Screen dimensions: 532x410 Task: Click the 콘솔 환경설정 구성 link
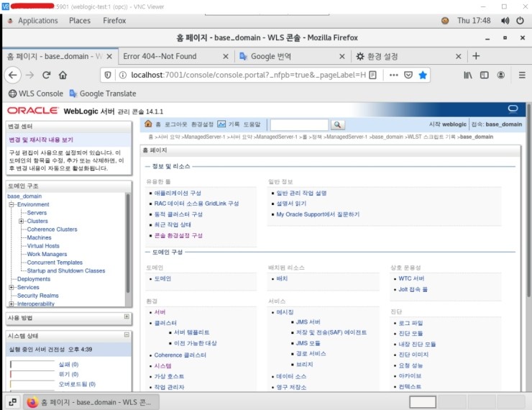click(178, 235)
